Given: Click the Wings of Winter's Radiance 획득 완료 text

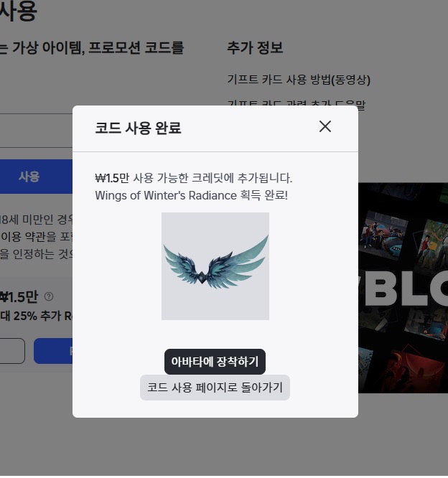Looking at the screenshot, I should [x=191, y=195].
